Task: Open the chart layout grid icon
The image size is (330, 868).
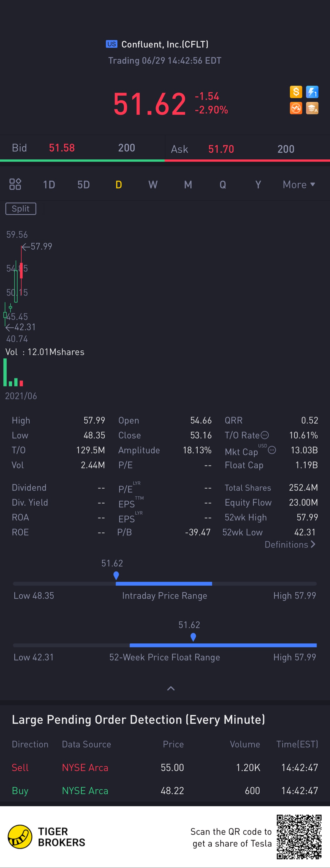Action: [15, 184]
